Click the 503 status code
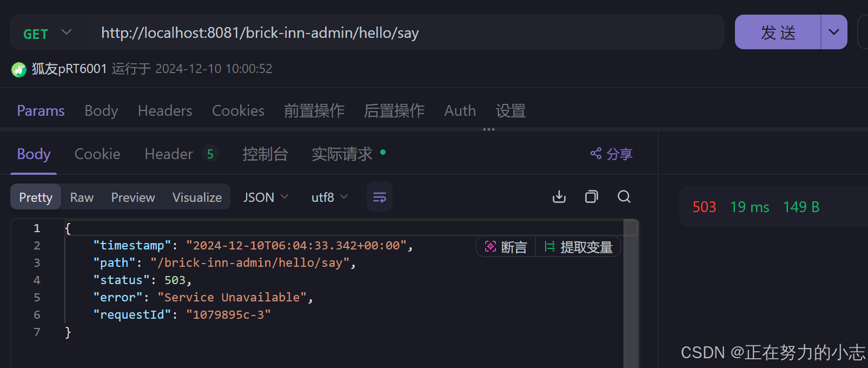Screen dimensions: 868x368 click(x=704, y=207)
